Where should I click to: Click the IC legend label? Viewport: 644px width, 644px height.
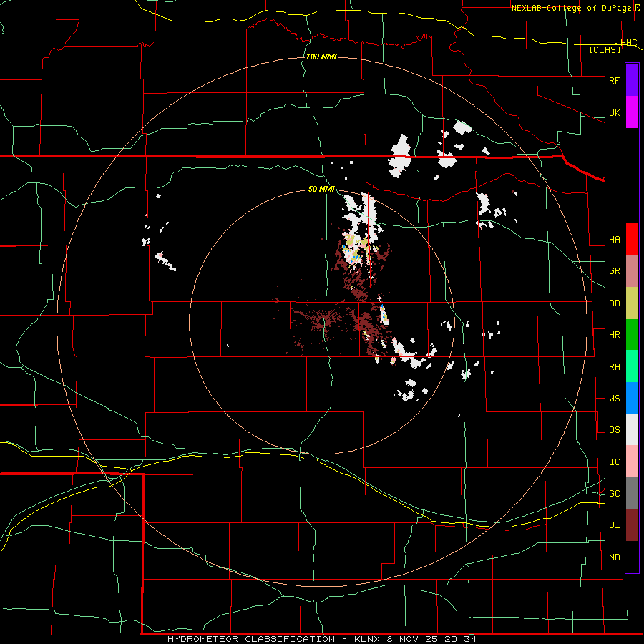pyautogui.click(x=614, y=462)
